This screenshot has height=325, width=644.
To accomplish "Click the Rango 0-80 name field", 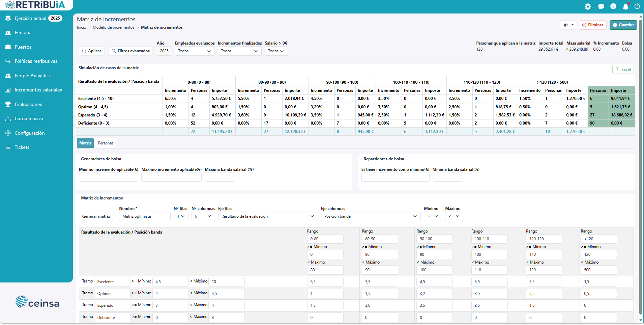I will click(325, 239).
